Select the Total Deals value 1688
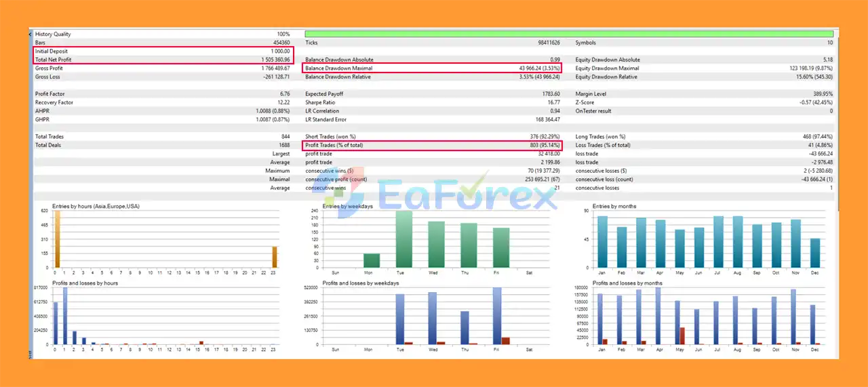 (x=284, y=145)
